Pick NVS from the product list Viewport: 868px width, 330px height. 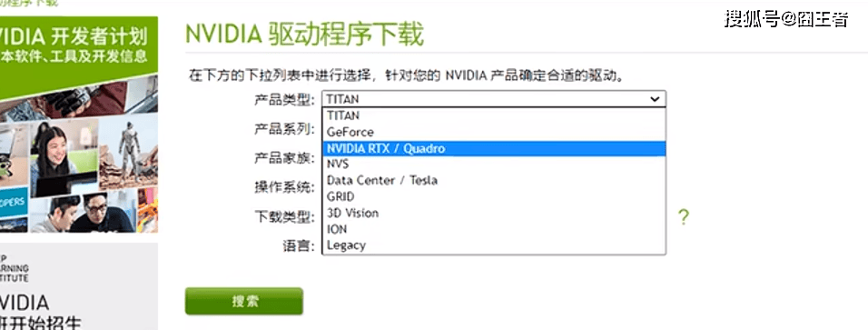(494, 165)
